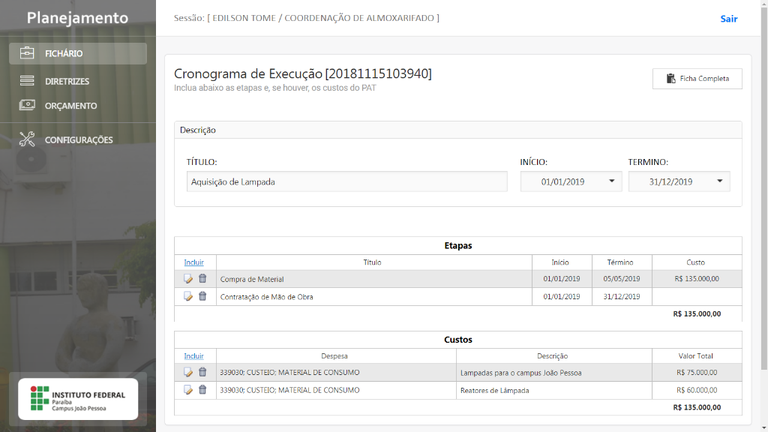This screenshot has width=768, height=432.
Task: Click Incluir link in Etapas table
Action: (194, 262)
